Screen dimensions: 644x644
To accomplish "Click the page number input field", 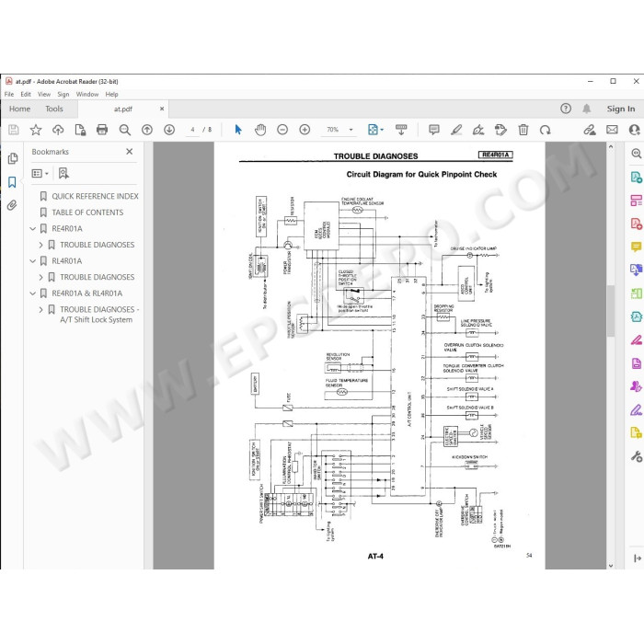I will (x=192, y=130).
